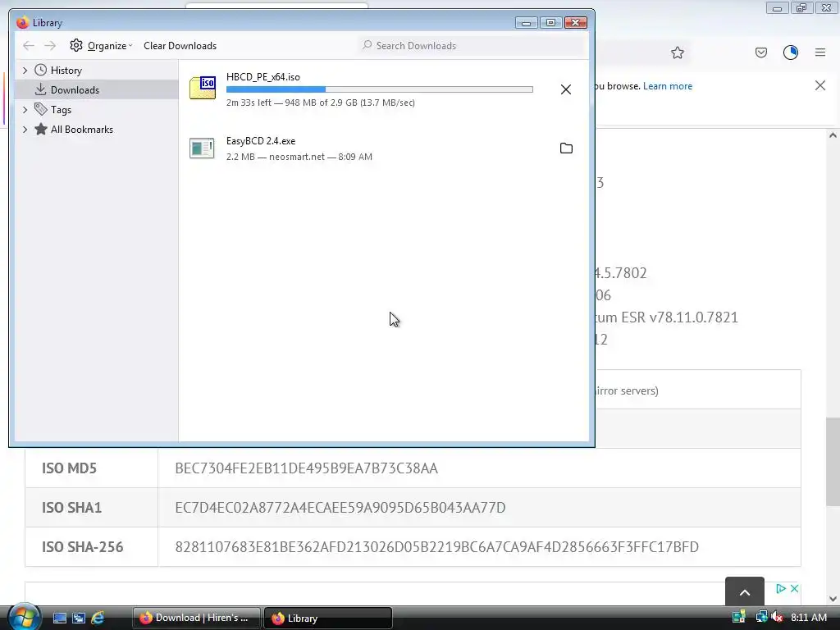The width and height of the screenshot is (840, 630).
Task: Open the Organize menu
Action: [101, 46]
